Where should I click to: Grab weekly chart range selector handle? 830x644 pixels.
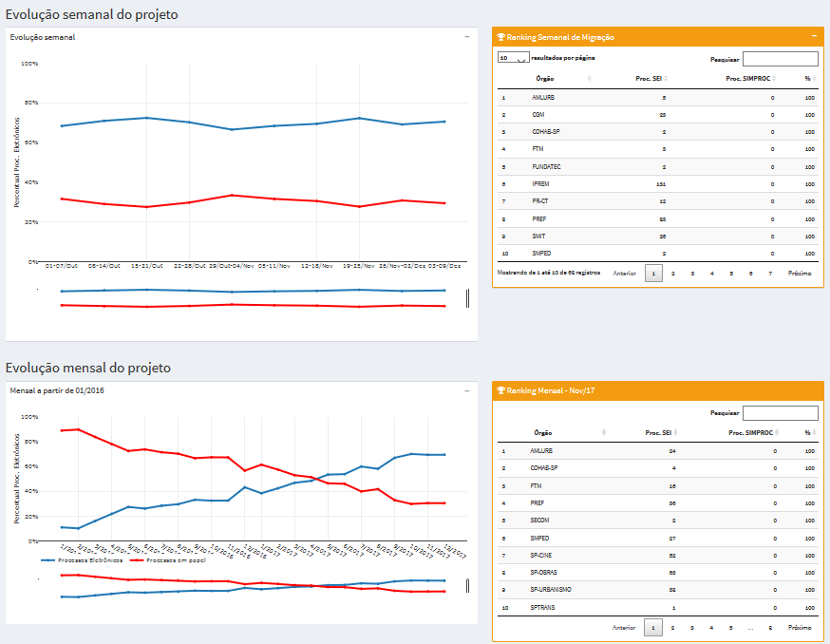tap(467, 298)
